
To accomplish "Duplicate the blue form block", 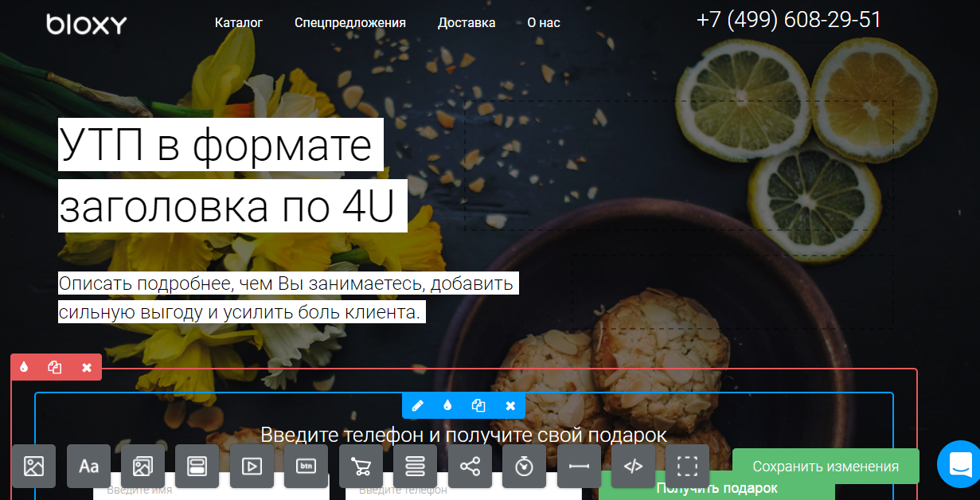I will point(478,405).
